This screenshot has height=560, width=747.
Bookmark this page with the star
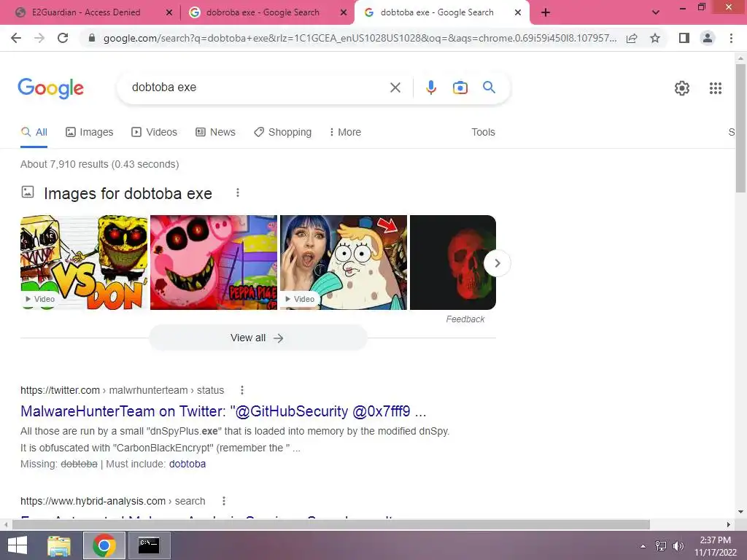655,38
